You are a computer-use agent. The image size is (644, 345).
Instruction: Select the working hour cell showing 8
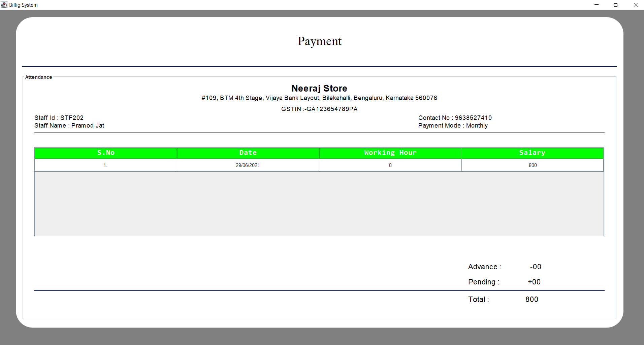[390, 165]
